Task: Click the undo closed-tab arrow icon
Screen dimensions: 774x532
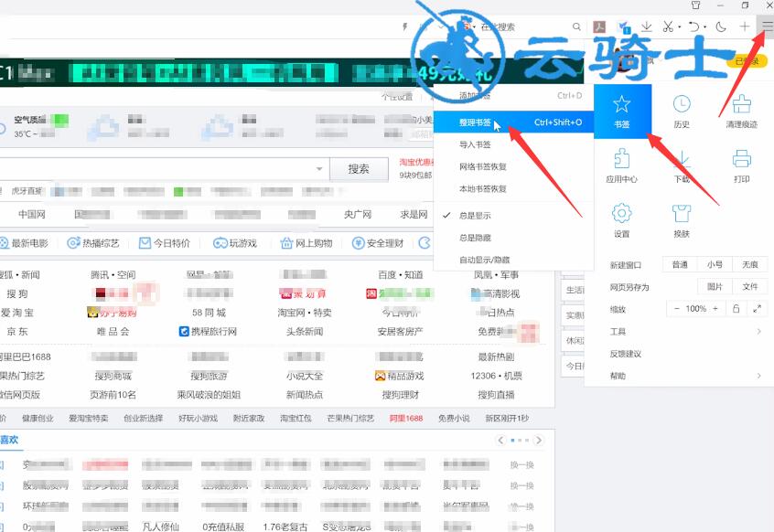Action: coord(694,27)
